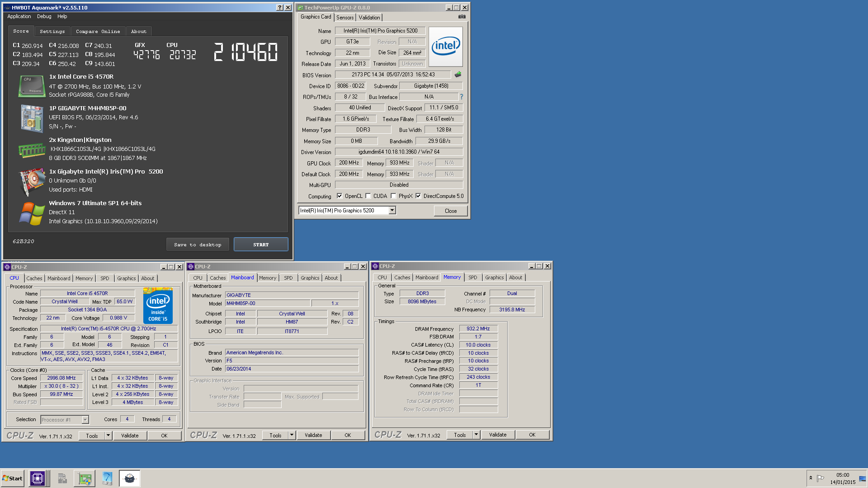
Task: Open About tab in right CPU-Z window
Action: [515, 277]
